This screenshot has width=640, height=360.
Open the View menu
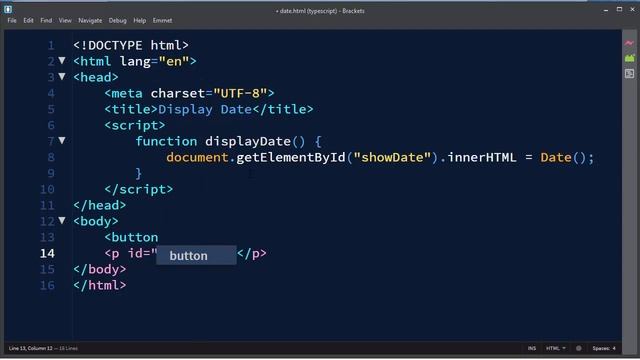coord(65,20)
